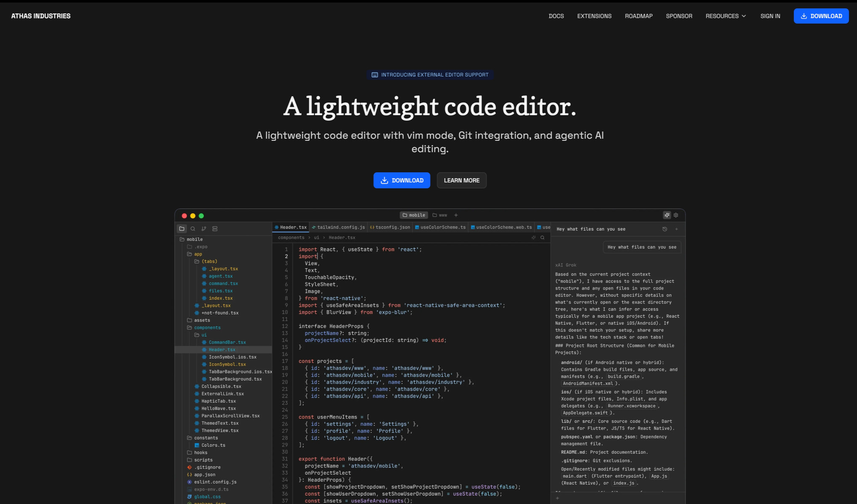The height and width of the screenshot is (504, 857).
Task: Click the search icon in breadcrumb bar
Action: pos(542,237)
